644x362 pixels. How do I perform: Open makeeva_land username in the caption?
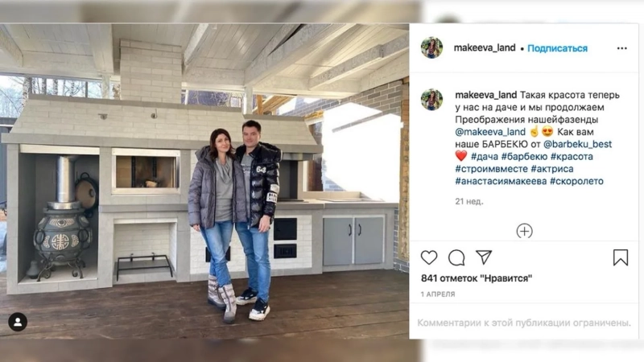486,95
